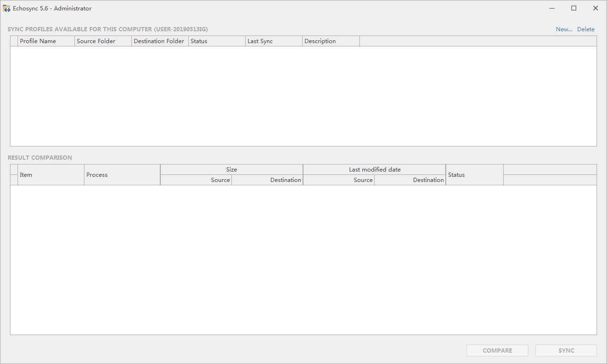Image resolution: width=607 pixels, height=364 pixels.
Task: Click the Last modified date header
Action: tap(374, 170)
